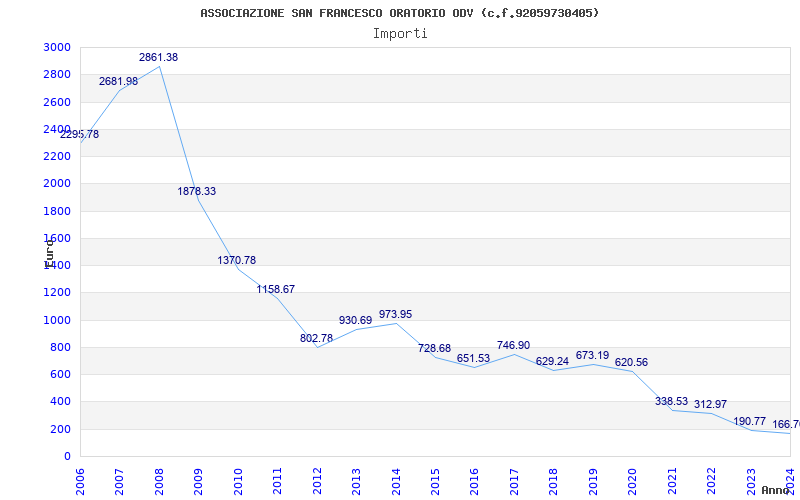Click the 746.90 data label
Viewport: 800px width, 500px height.
click(x=513, y=346)
